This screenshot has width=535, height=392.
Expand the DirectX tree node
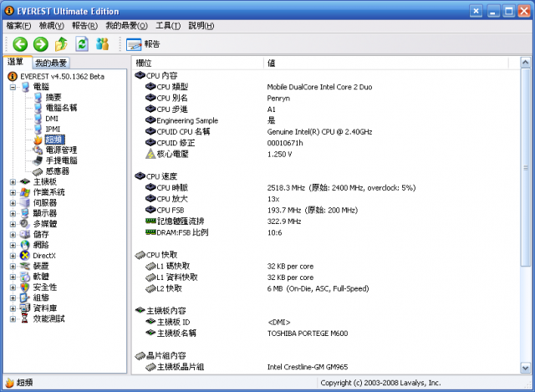point(13,257)
